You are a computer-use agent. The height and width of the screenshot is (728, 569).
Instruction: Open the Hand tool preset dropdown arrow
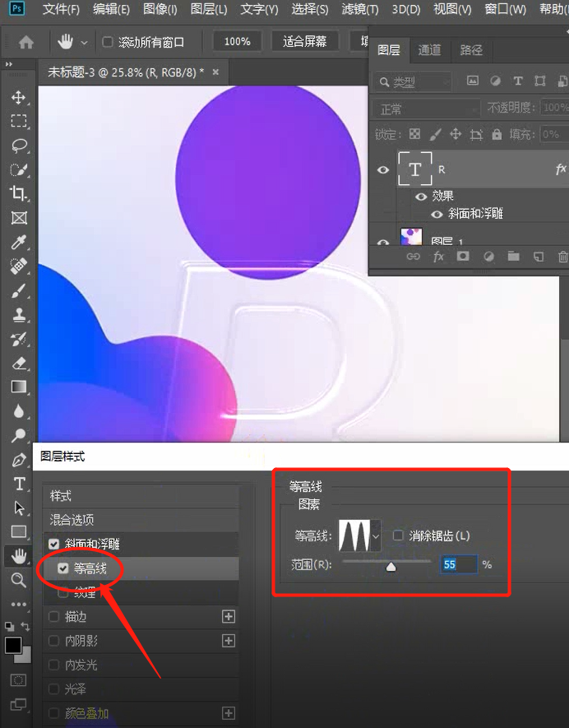pos(84,43)
